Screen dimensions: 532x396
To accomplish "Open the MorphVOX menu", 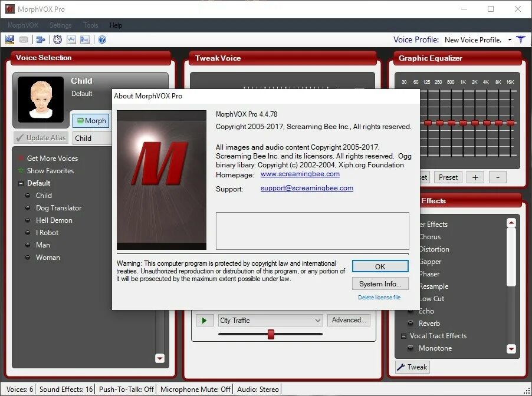I will [23, 25].
